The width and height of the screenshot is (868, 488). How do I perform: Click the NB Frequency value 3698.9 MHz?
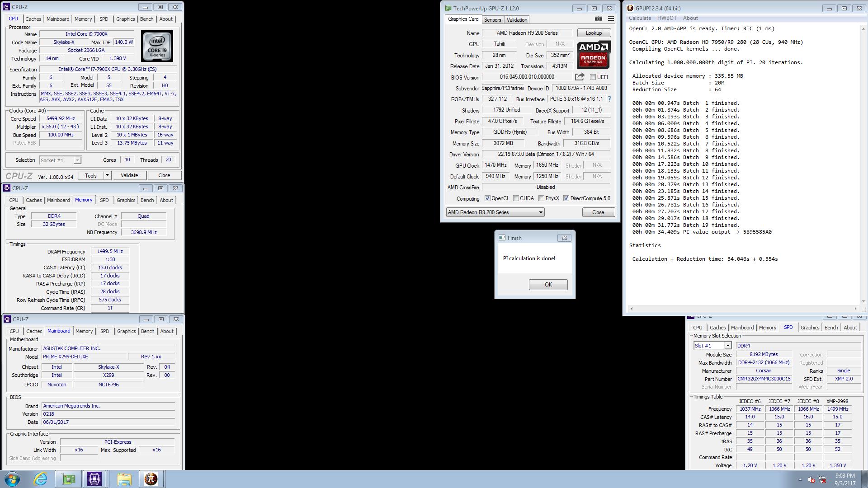pos(144,232)
